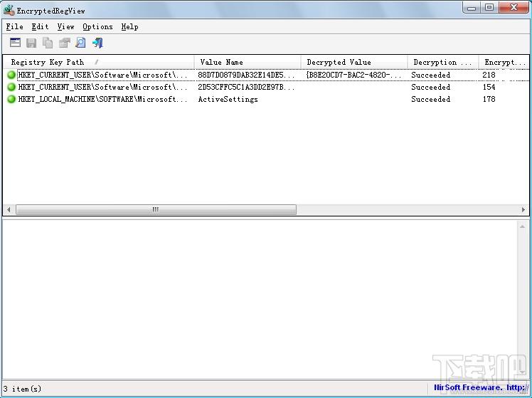The width and height of the screenshot is (532, 398).
Task: Open the Properties toolbar icon
Action: click(x=65, y=43)
